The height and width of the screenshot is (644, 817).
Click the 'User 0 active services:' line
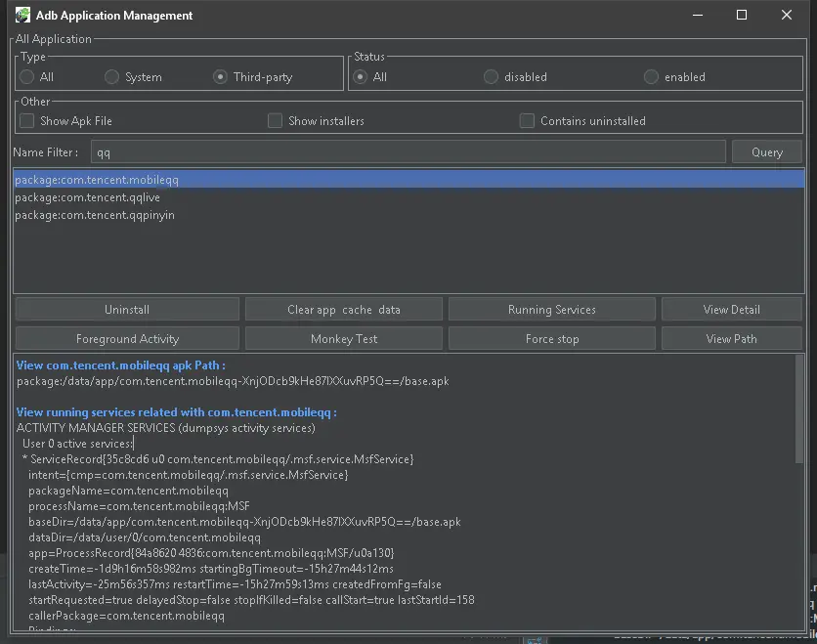point(77,444)
